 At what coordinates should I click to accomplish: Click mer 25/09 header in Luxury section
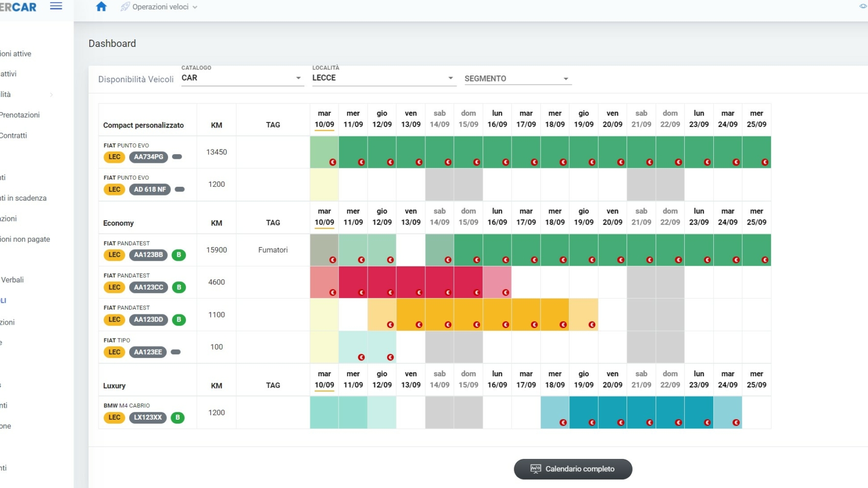coord(756,379)
